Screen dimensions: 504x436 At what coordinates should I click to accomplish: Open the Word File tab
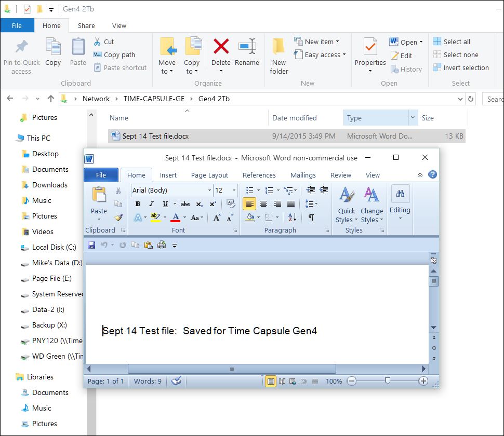pos(101,175)
